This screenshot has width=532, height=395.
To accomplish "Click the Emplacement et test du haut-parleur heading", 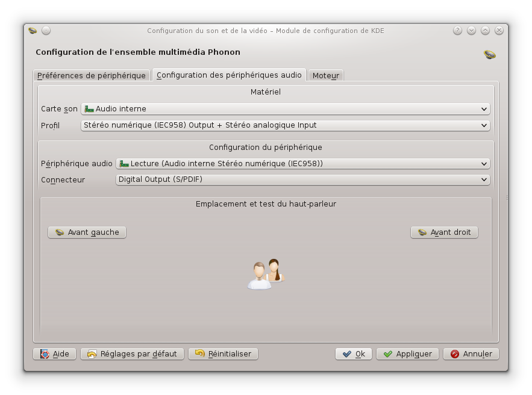I will (266, 204).
